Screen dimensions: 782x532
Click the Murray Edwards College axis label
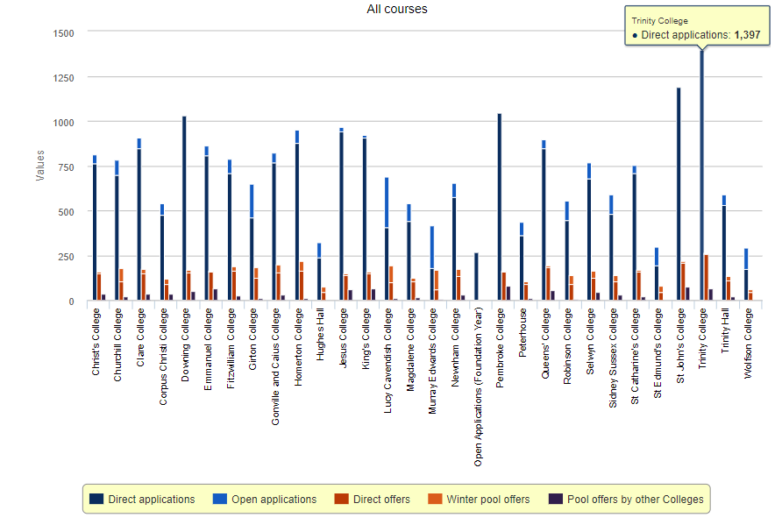[x=433, y=360]
